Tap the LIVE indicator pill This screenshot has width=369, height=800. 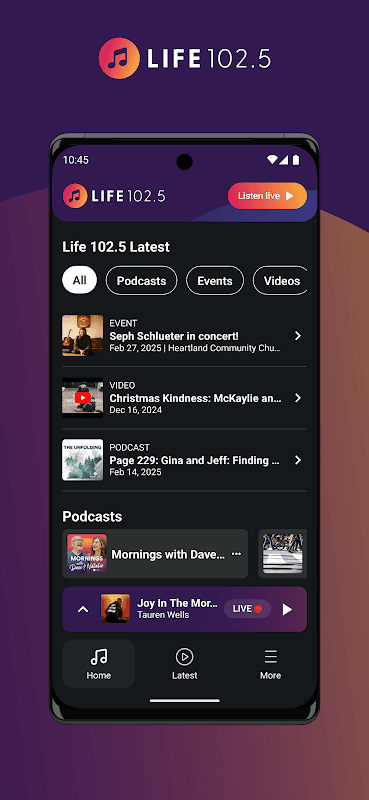click(248, 609)
